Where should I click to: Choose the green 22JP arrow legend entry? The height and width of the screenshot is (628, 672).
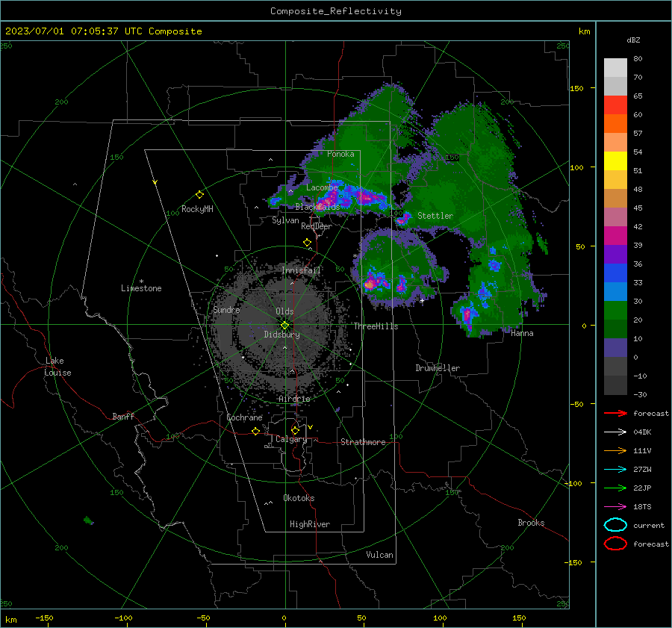tap(615, 488)
